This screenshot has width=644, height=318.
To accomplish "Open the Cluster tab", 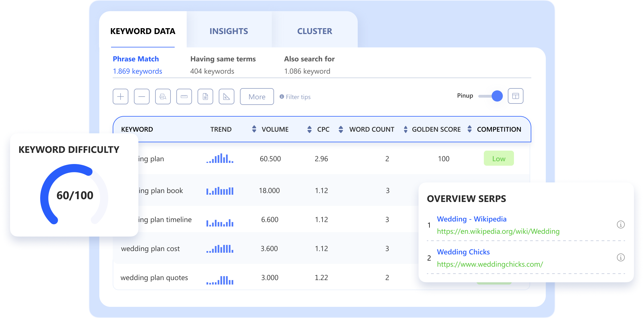I will (314, 31).
